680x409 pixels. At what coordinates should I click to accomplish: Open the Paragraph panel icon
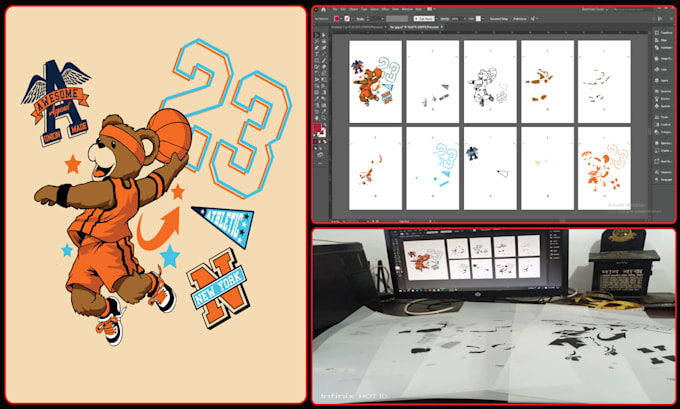tap(657, 179)
